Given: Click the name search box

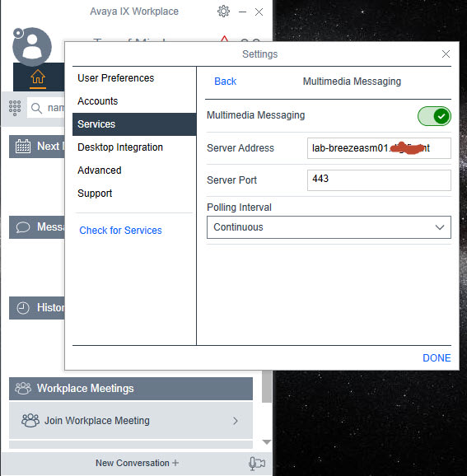Looking at the screenshot, I should [x=46, y=108].
